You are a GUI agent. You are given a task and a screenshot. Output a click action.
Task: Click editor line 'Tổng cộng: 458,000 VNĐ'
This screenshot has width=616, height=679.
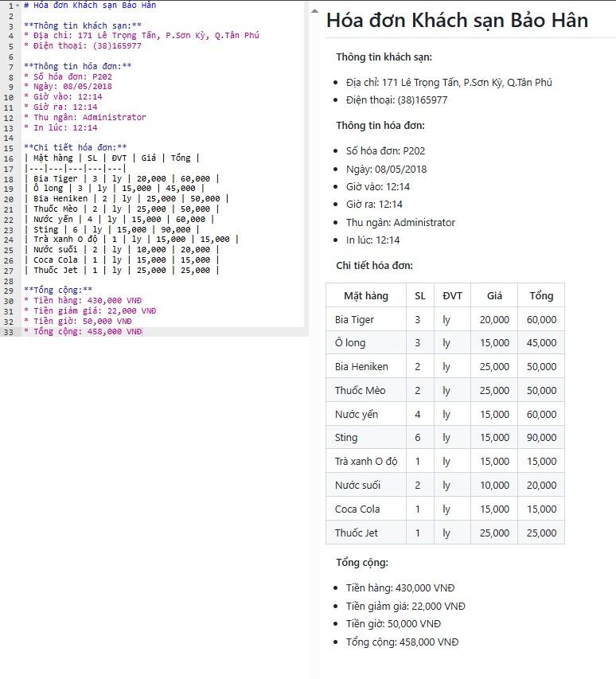(83, 332)
